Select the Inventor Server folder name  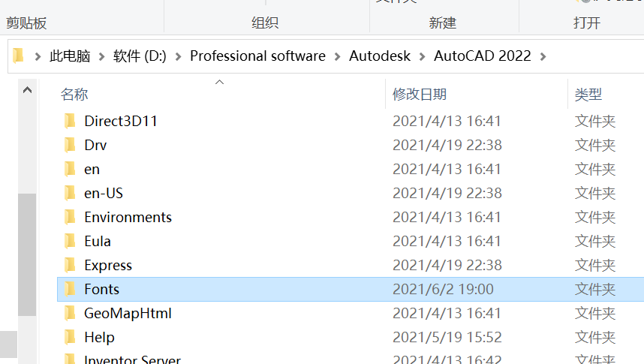[132, 359]
